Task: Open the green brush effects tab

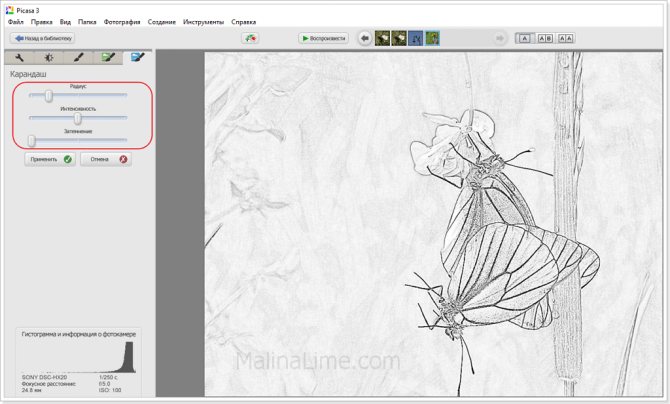Action: pyautogui.click(x=108, y=58)
